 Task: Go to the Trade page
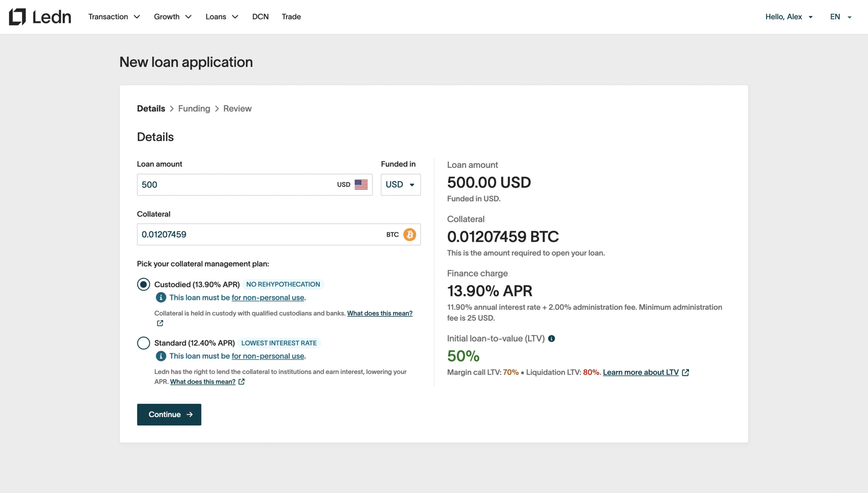click(x=291, y=17)
